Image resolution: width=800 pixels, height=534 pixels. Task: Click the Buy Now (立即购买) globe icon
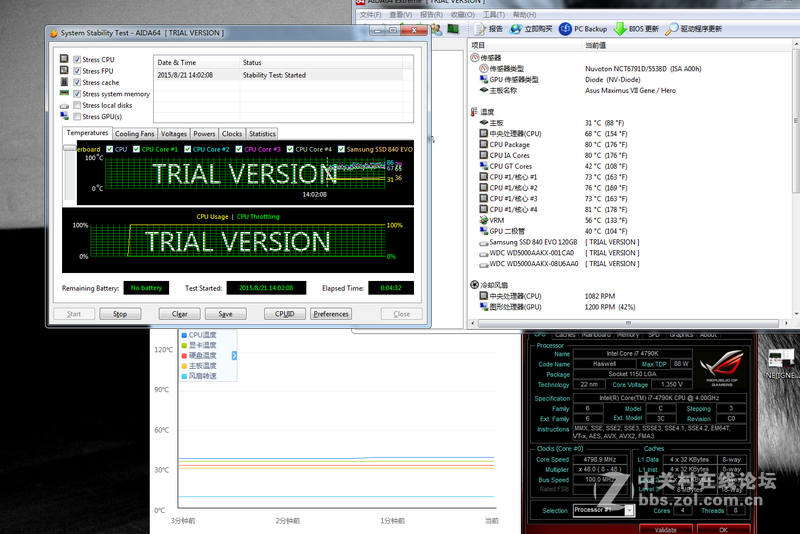515,29
